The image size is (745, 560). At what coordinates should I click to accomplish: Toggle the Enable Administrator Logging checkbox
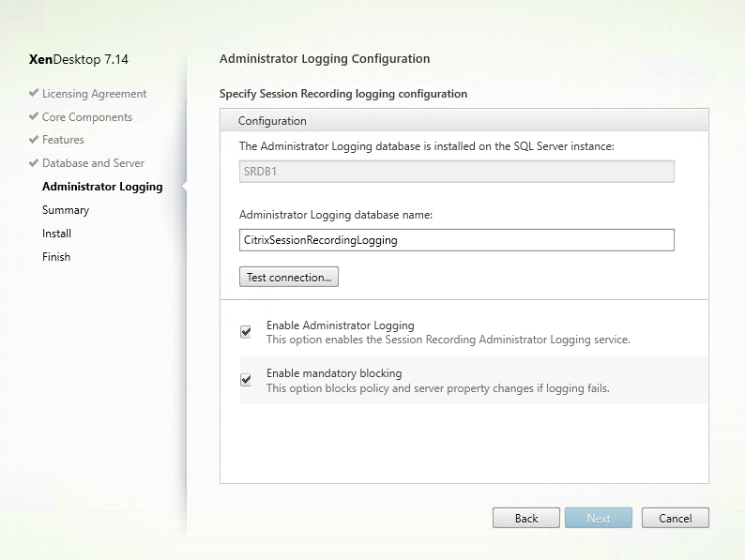[x=246, y=331]
